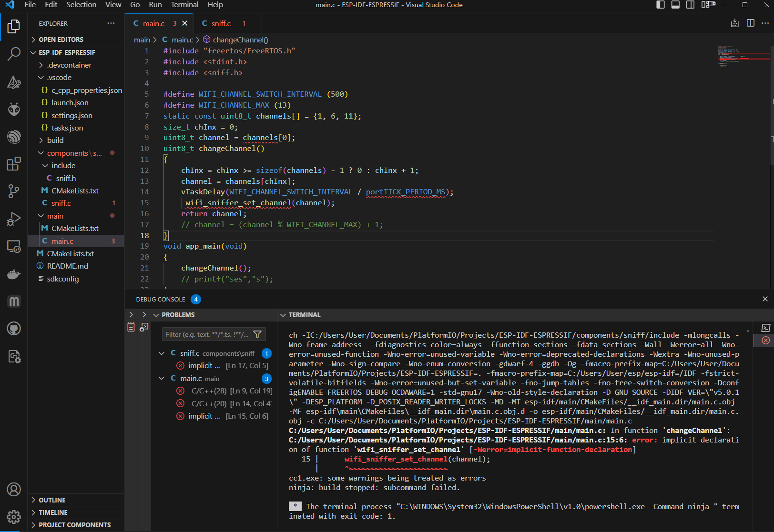Select the error-marked terminal task entry

click(766, 341)
